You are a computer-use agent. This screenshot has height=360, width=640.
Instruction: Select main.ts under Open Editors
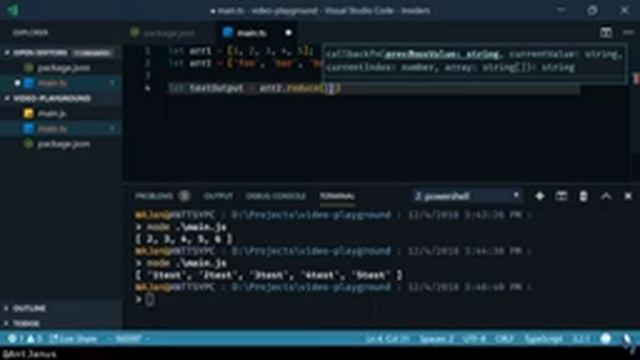pyautogui.click(x=52, y=83)
